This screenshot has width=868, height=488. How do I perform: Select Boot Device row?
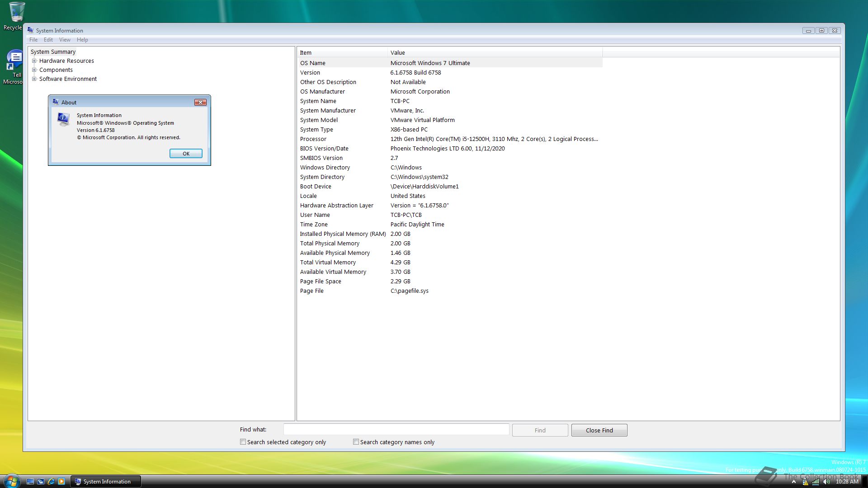coord(450,187)
